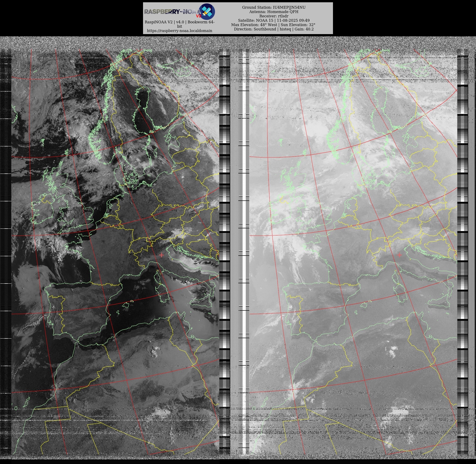Select the 'Direction: Southbound | histeq | Gain: 40.2' line
This screenshot has height=464, width=476.
(273, 29)
